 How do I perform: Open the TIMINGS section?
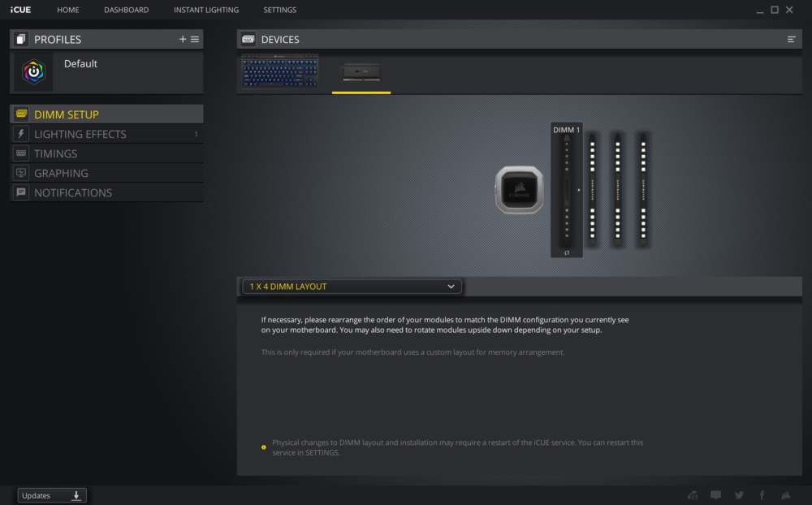pos(106,153)
